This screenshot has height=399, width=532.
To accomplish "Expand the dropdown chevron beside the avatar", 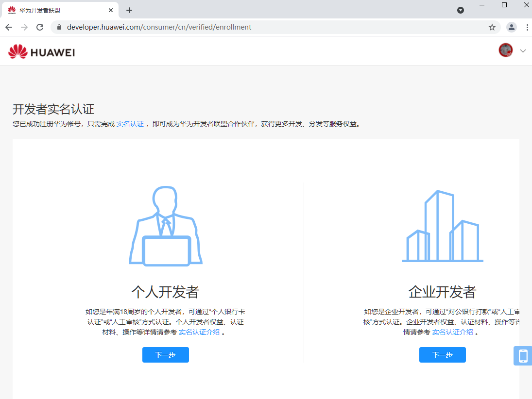I will pyautogui.click(x=523, y=51).
